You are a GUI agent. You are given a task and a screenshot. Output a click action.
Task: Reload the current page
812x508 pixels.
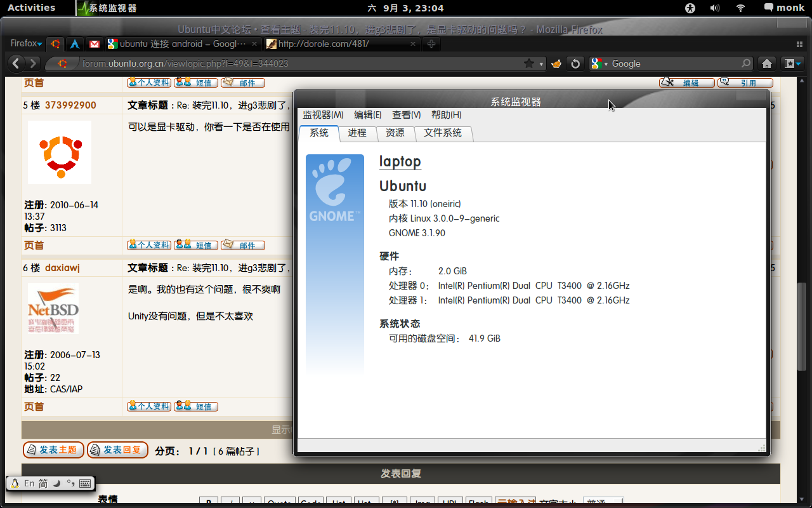click(x=575, y=63)
